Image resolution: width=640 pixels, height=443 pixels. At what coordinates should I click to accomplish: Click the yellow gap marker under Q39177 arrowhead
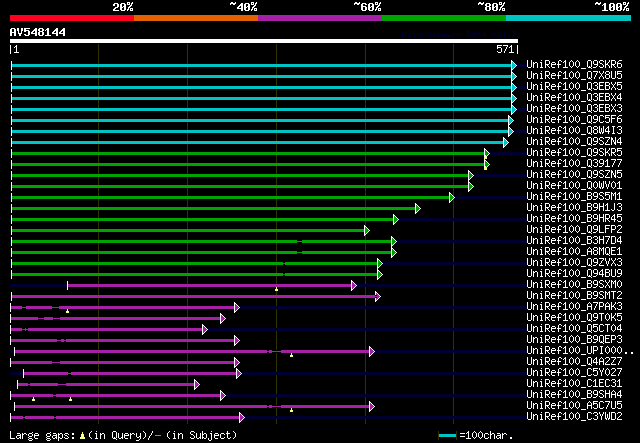click(485, 168)
